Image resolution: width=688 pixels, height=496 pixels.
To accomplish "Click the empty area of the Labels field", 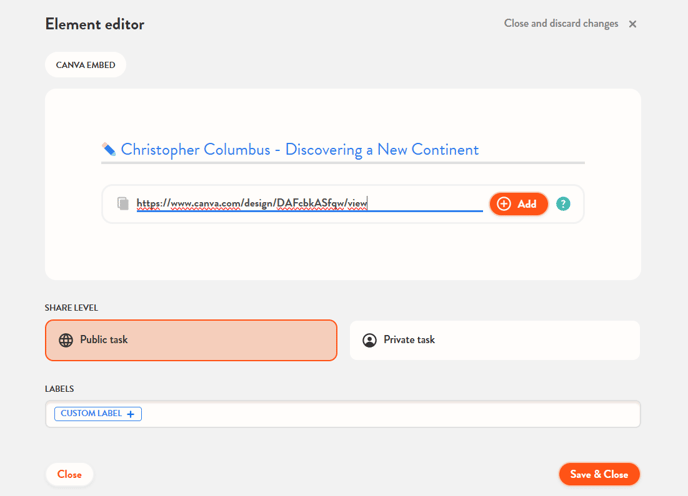I will [390, 414].
